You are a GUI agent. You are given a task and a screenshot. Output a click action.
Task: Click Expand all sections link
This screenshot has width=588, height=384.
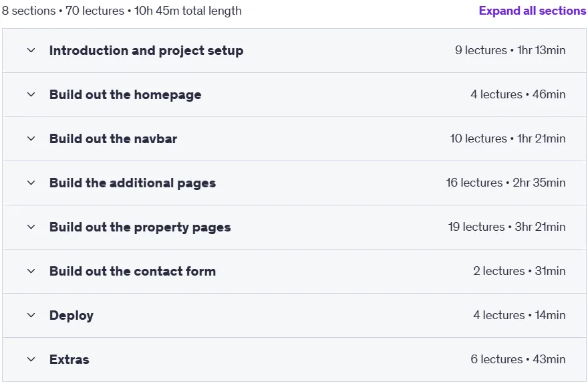click(x=533, y=11)
